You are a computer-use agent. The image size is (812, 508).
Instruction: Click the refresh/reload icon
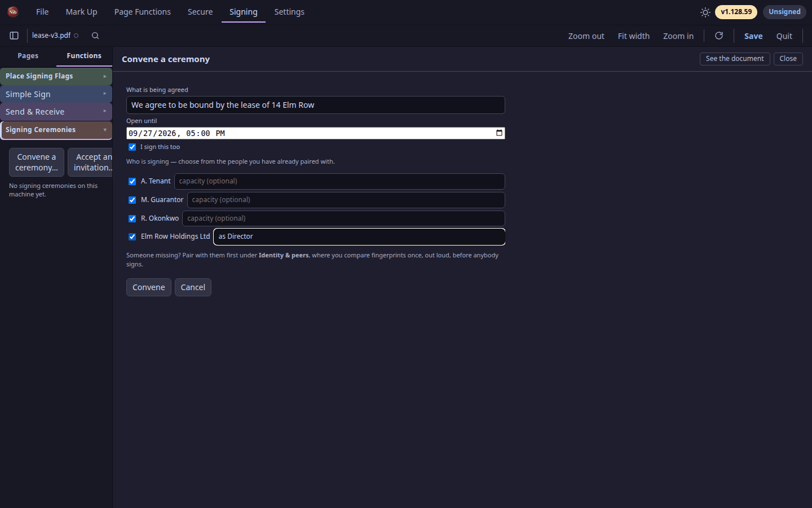point(719,36)
